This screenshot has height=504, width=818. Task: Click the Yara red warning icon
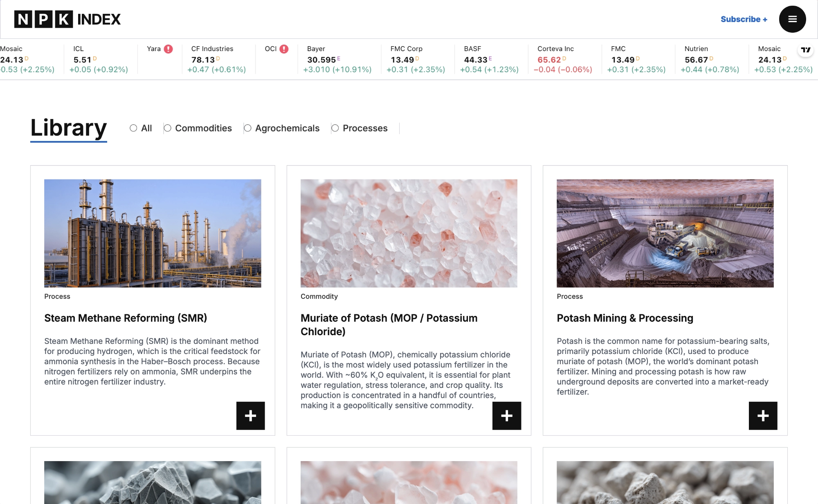pyautogui.click(x=168, y=49)
